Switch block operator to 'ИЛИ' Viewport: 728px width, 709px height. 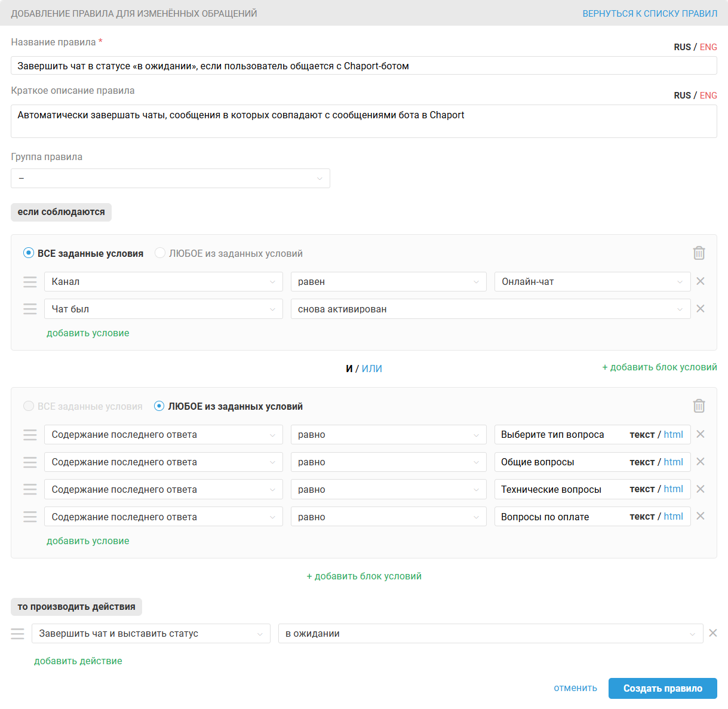point(371,369)
